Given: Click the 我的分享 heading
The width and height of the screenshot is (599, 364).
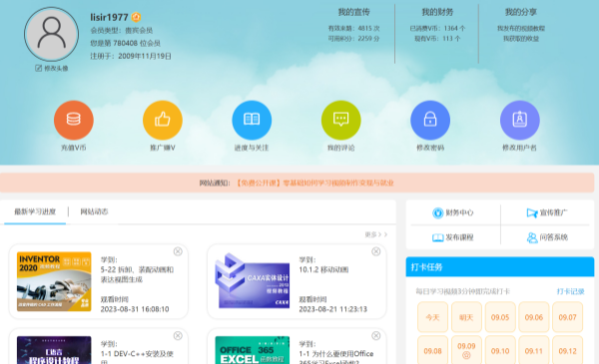Looking at the screenshot, I should point(521,12).
